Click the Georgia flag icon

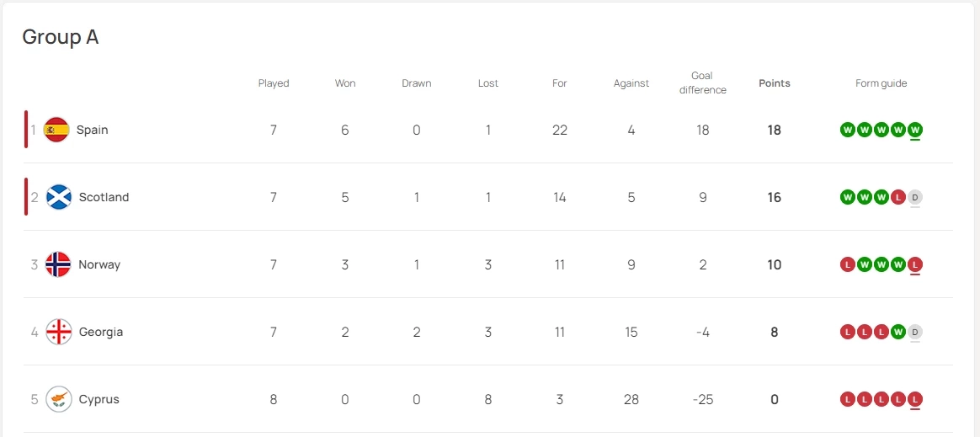coord(58,332)
